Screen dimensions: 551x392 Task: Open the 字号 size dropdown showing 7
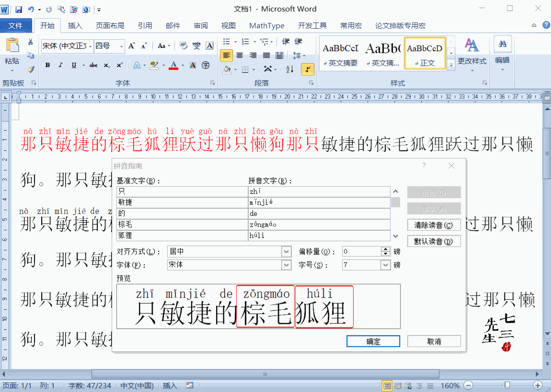pyautogui.click(x=386, y=265)
